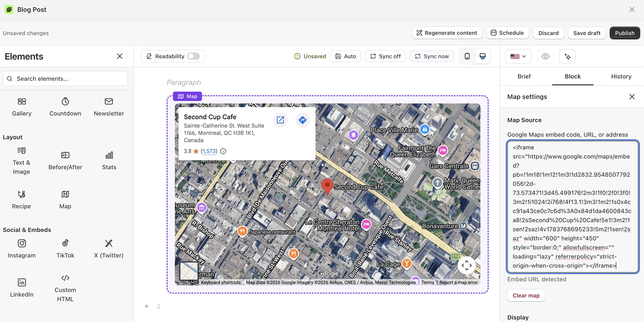The width and height of the screenshot is (644, 322).
Task: Toggle fullscreen map view control
Action: coord(466,265)
